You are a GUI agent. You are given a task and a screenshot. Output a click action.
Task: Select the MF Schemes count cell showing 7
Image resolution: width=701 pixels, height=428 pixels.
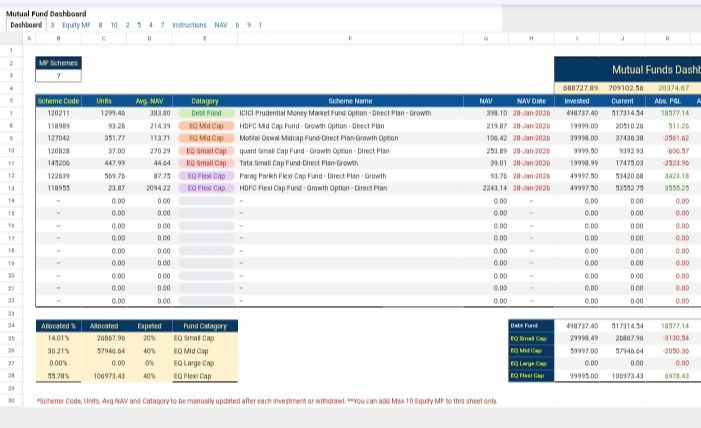tap(59, 76)
